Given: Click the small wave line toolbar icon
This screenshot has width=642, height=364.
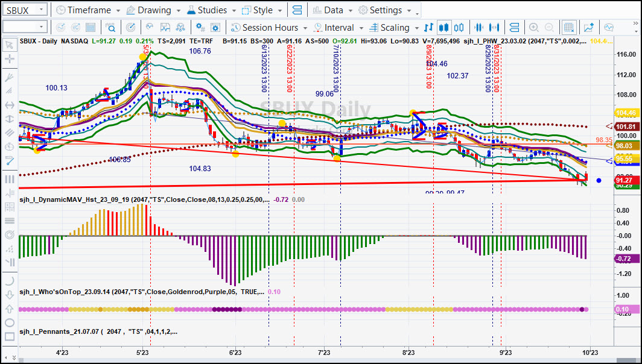Looking at the screenshot, I should 150,27.
